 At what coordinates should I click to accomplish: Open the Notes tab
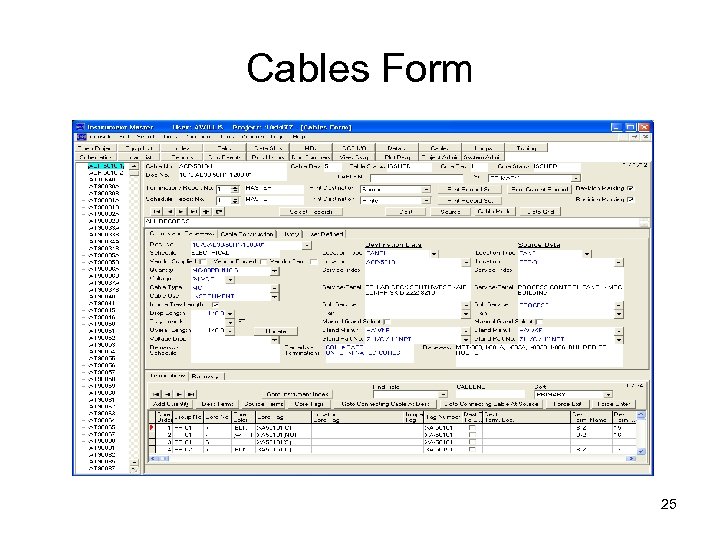click(x=291, y=234)
